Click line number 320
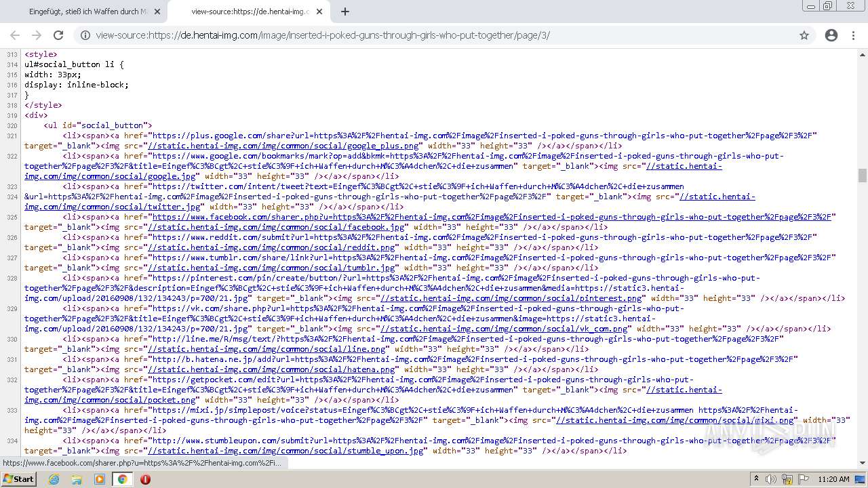Viewport: 868px width, 488px height. [12, 125]
